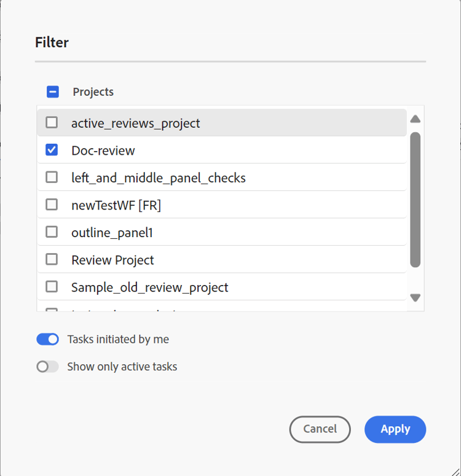The width and height of the screenshot is (461, 476).
Task: Click the resize grip in the dialog corner
Action: [454, 470]
